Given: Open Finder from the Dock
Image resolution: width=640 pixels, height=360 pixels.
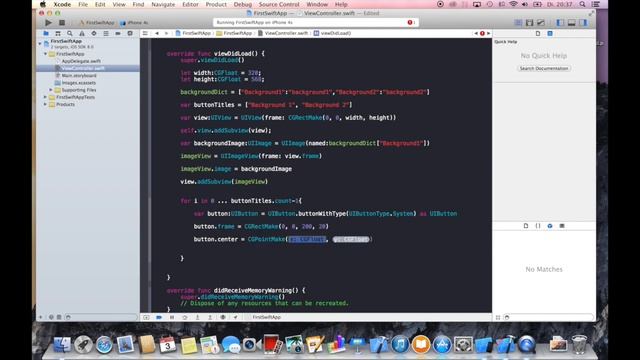Looking at the screenshot, I should point(62,344).
